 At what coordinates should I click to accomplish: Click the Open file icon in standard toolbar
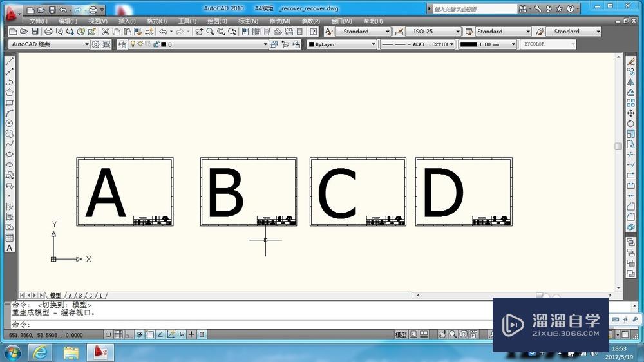(x=24, y=32)
